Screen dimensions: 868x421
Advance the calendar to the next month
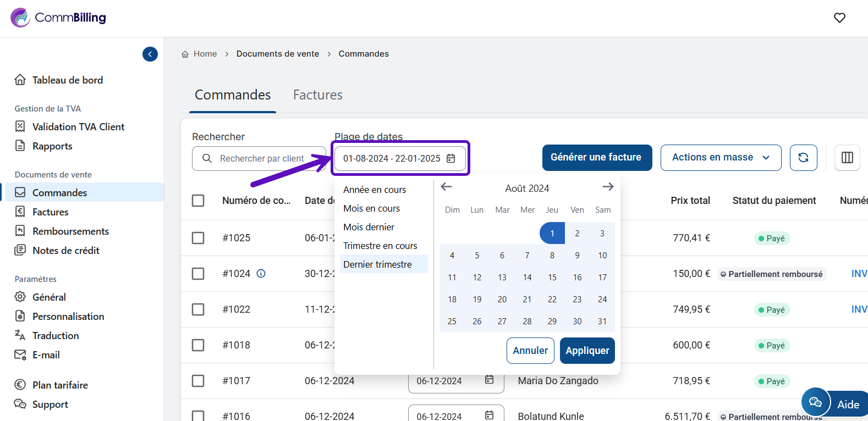coord(608,187)
